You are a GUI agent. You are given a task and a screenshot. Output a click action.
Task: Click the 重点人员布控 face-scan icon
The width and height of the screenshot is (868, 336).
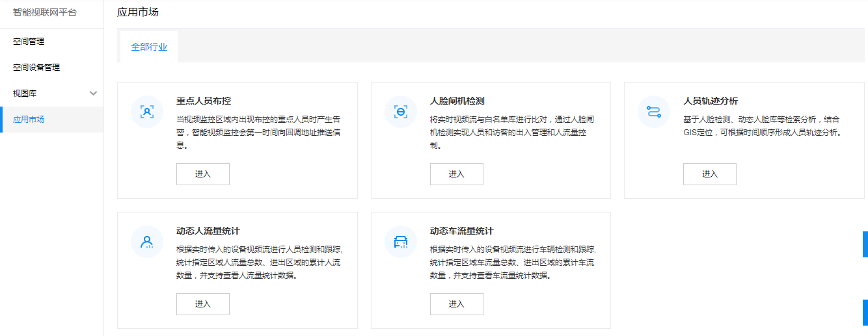pyautogui.click(x=147, y=112)
